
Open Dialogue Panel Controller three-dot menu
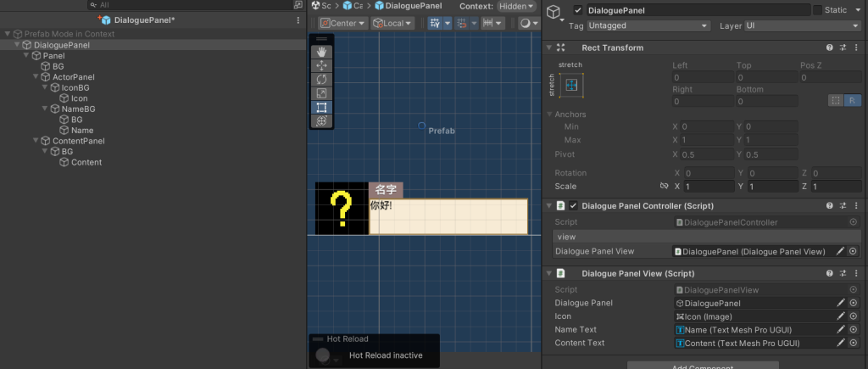[x=854, y=205]
